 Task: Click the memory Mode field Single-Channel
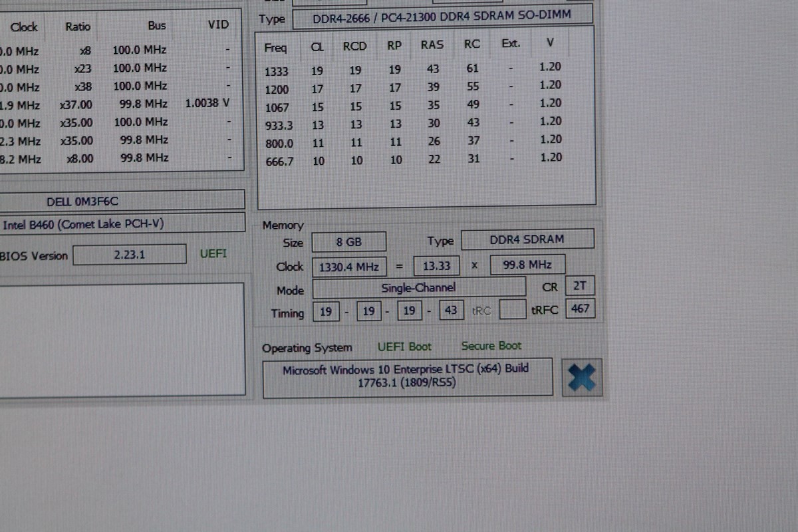point(419,288)
